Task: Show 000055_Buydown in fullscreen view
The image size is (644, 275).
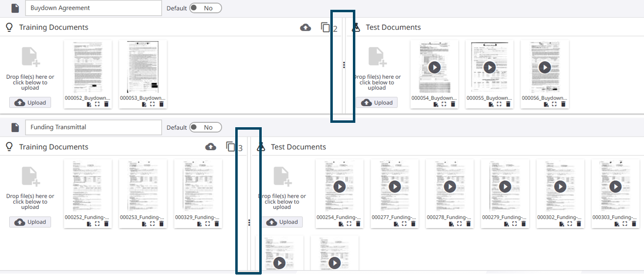Action: click(x=499, y=104)
